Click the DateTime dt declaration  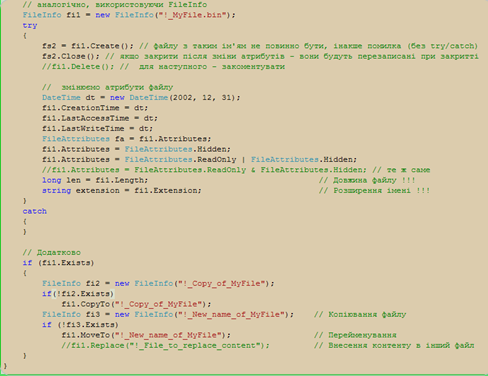(141, 98)
